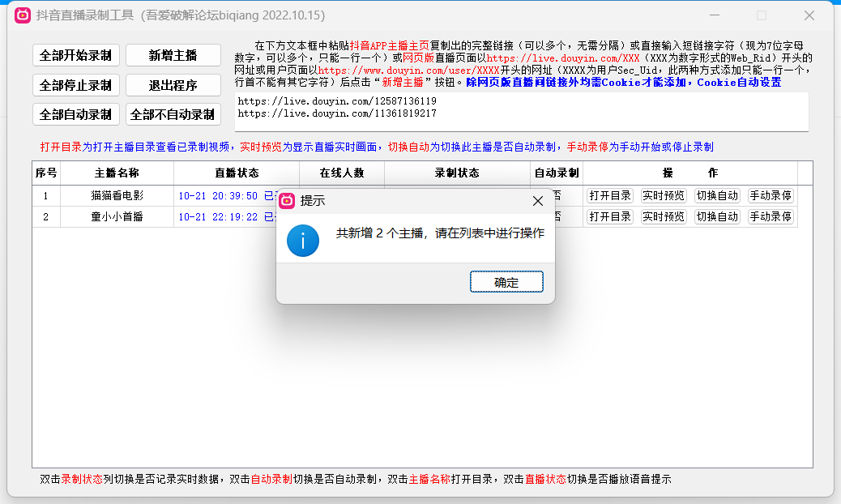
Task: Toggle 切换自动 for 猫猫看电影
Action: tap(717, 195)
